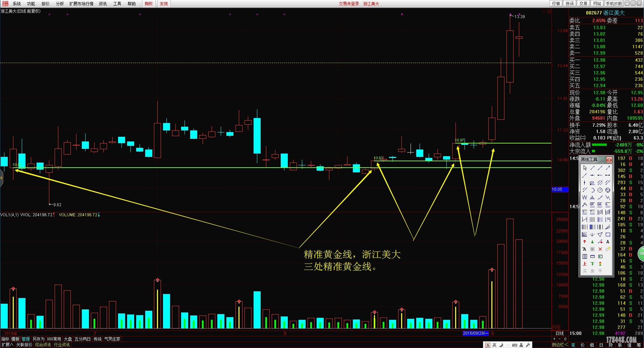
Task: Open the 报价 menu
Action: coord(45,4)
